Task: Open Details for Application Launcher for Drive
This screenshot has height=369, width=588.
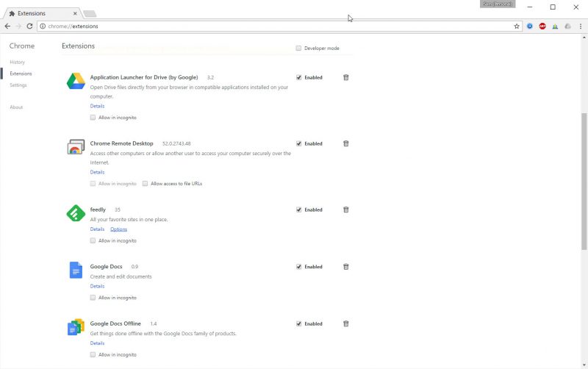Action: click(97, 106)
